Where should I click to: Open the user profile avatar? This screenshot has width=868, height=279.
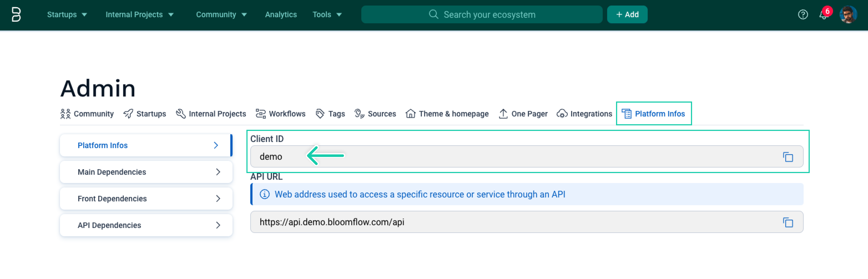(x=848, y=14)
